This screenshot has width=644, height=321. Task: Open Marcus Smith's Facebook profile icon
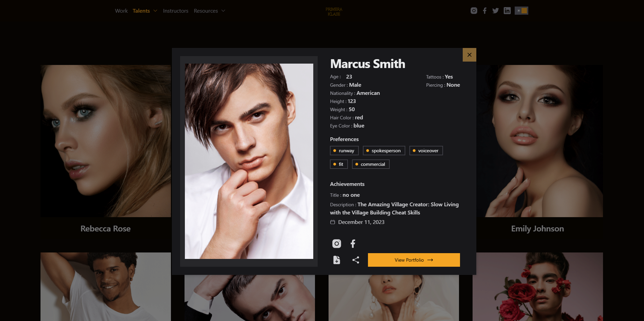point(353,244)
